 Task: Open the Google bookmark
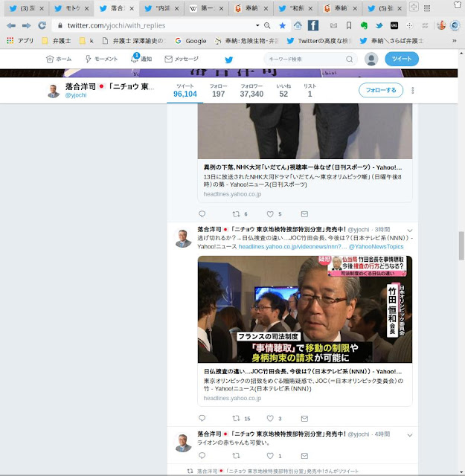pos(190,41)
